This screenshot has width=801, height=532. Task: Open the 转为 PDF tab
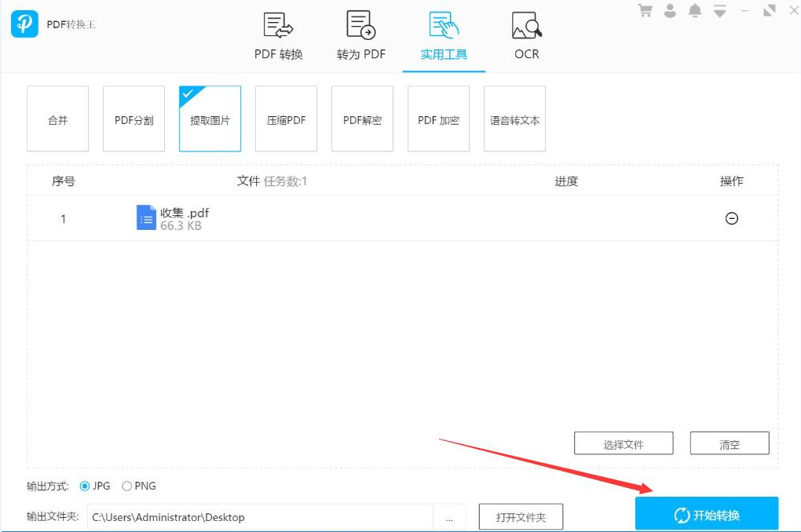pyautogui.click(x=360, y=36)
